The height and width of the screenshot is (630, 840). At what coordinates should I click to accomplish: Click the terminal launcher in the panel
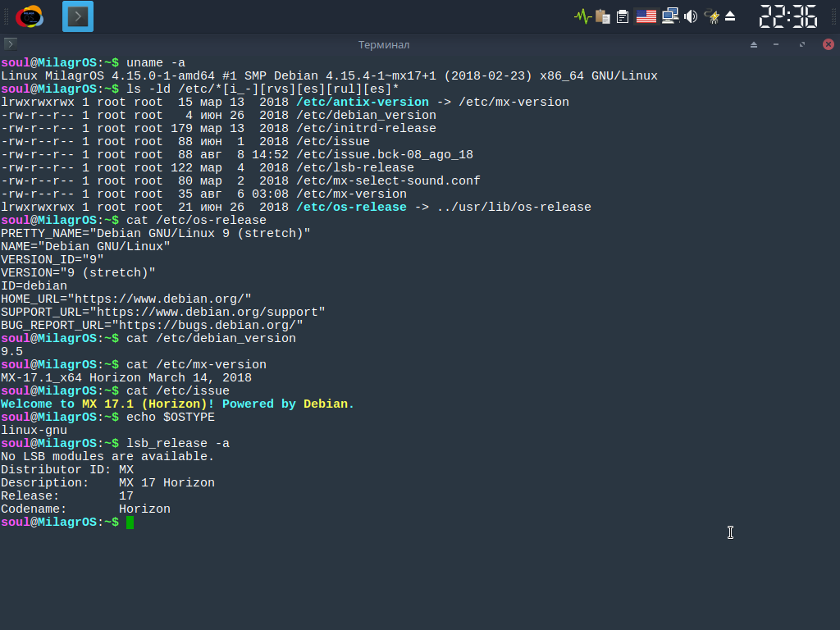(x=78, y=16)
